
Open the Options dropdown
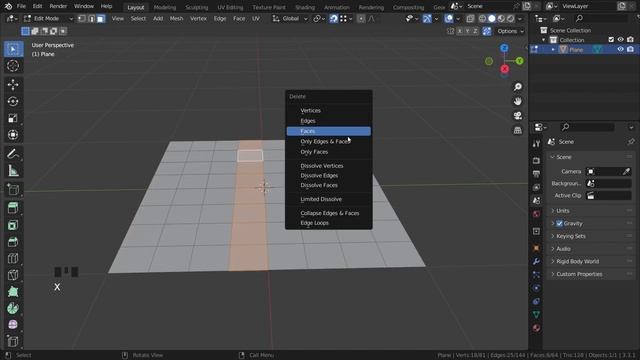(x=510, y=31)
